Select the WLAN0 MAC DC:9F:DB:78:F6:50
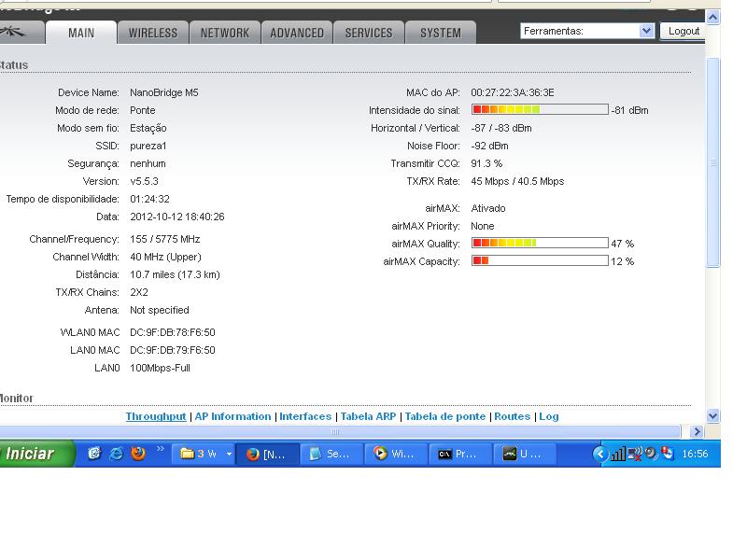The image size is (747, 560). pyautogui.click(x=173, y=332)
